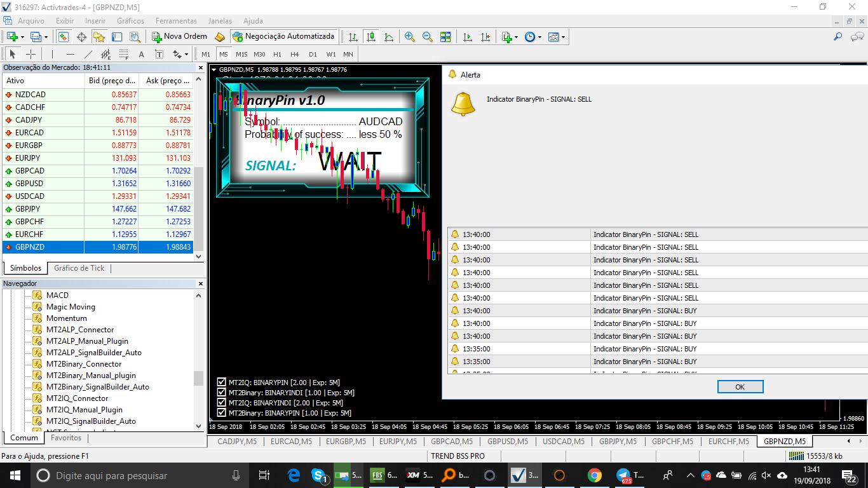Set timeframe to M15
Image resolution: width=868 pixels, height=488 pixels.
pyautogui.click(x=241, y=54)
